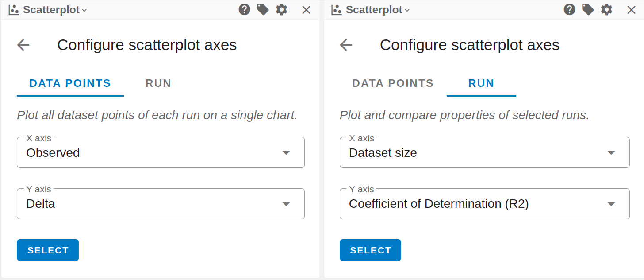Image resolution: width=644 pixels, height=280 pixels.
Task: Switch to DATA POINTS tab in right panel
Action: 393,83
